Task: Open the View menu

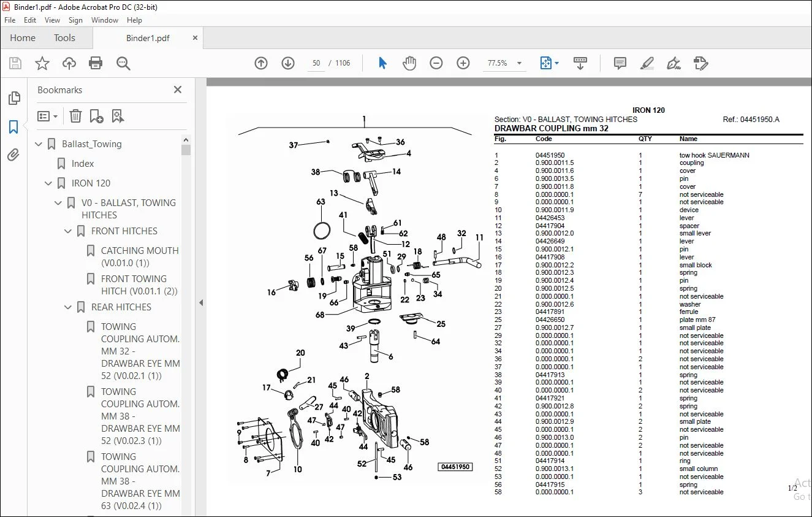Action: coord(53,20)
